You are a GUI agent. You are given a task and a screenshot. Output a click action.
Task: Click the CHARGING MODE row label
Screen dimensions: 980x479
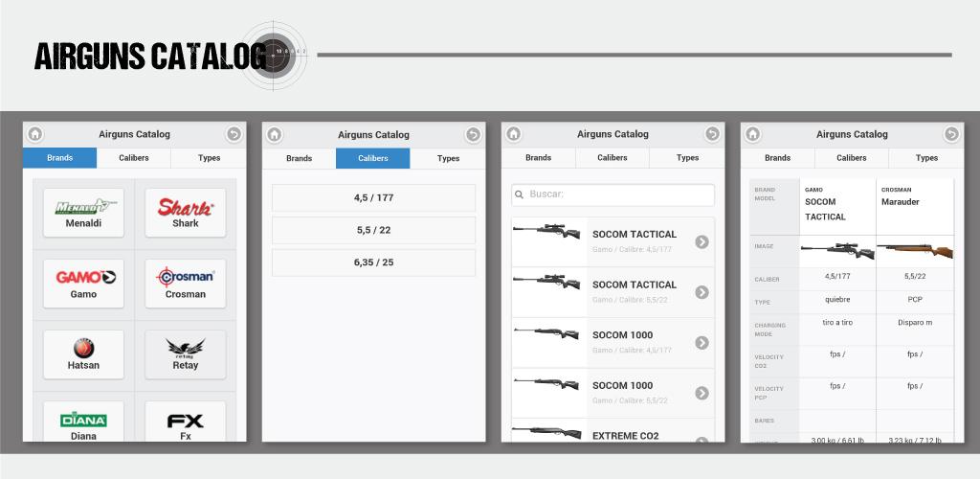click(770, 330)
